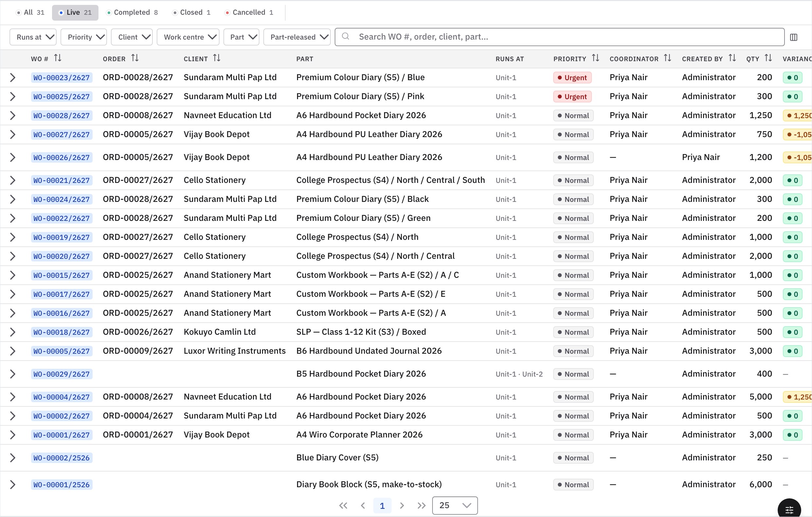This screenshot has width=812, height=517.
Task: Go to first page icon
Action: click(x=343, y=505)
